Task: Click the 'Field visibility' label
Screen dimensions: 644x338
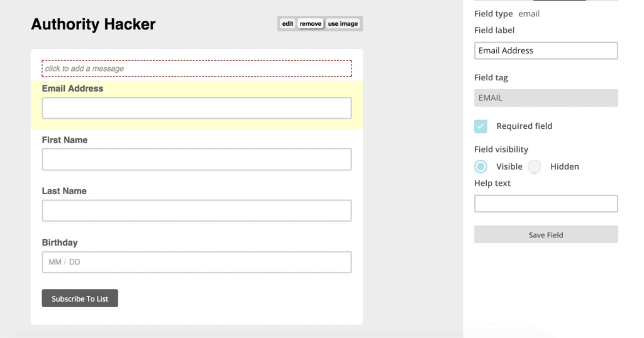Action: 501,150
